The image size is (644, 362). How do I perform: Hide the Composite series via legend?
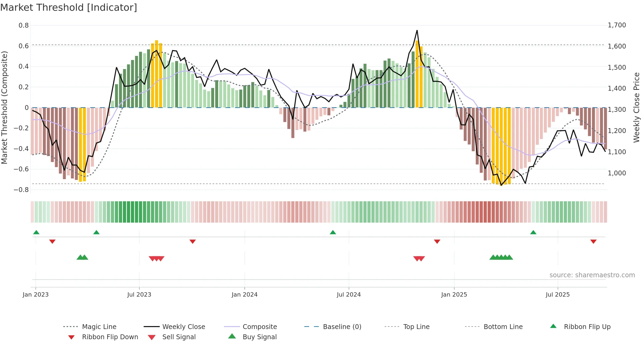(250, 327)
